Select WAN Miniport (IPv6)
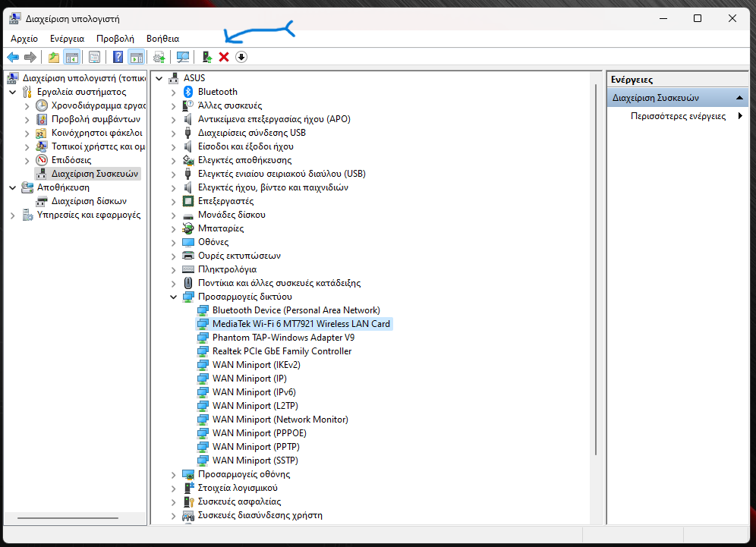The height and width of the screenshot is (547, 756). tap(254, 392)
